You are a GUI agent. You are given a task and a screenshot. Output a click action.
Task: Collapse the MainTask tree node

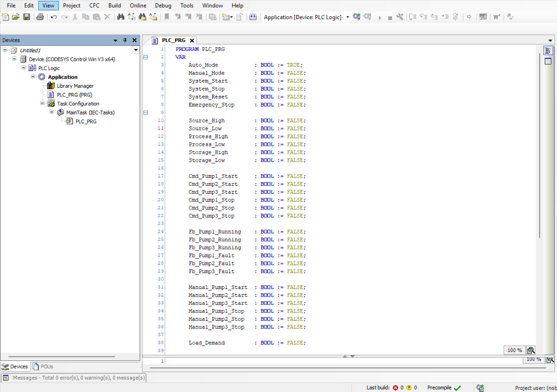coord(52,112)
